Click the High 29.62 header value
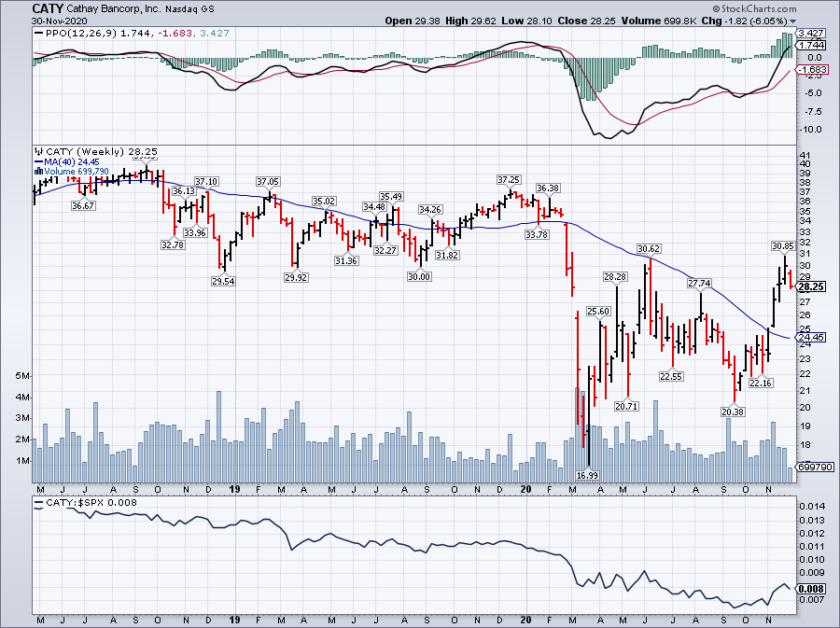This screenshot has height=628, width=840. pyautogui.click(x=470, y=21)
